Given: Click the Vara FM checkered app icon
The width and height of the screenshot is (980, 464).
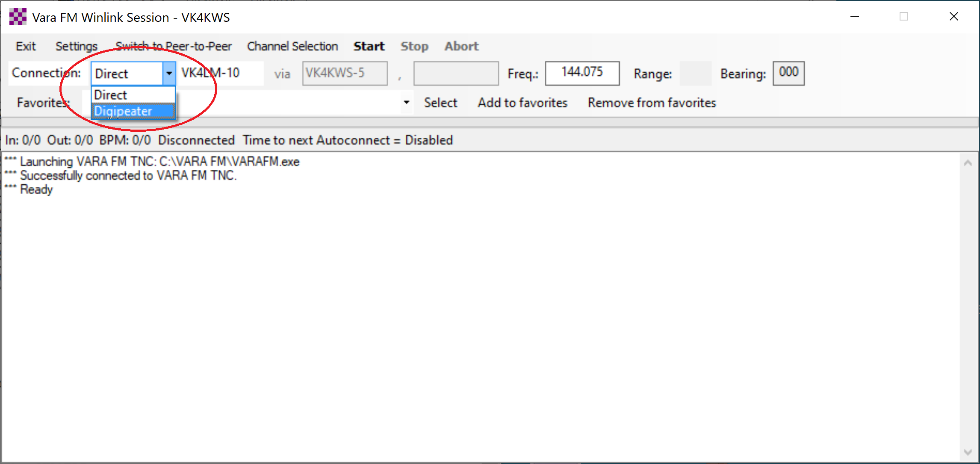Looking at the screenshot, I should click(18, 17).
